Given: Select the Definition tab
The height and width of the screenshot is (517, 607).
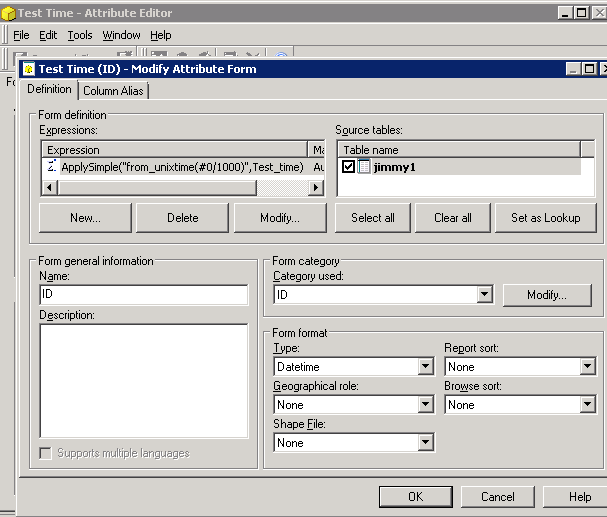Looking at the screenshot, I should click(x=49, y=89).
